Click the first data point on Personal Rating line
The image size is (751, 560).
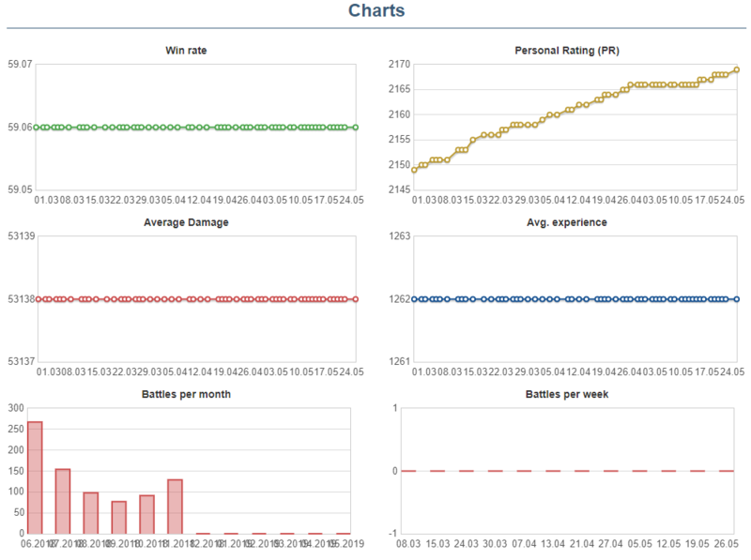click(414, 170)
